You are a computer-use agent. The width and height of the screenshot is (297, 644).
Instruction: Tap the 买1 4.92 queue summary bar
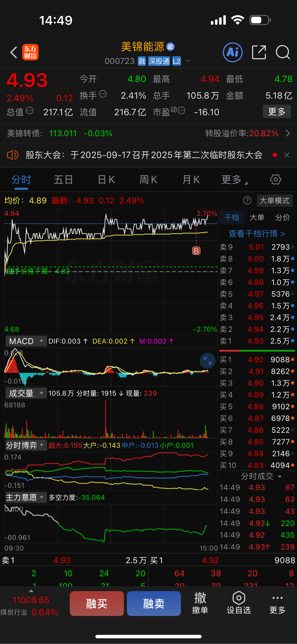click(222, 560)
